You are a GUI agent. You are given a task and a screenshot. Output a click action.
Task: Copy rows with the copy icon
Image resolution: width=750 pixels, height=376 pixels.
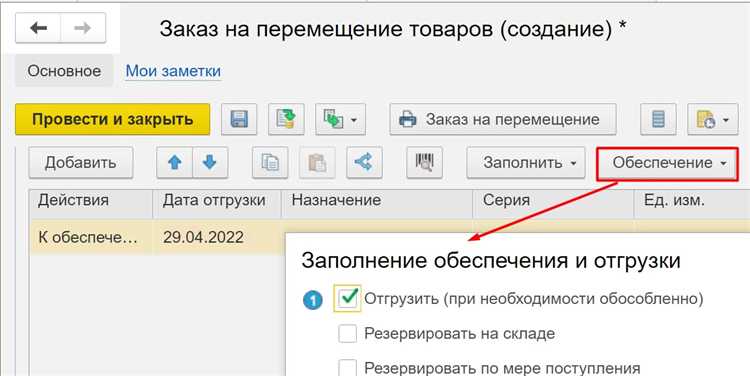coord(270,163)
